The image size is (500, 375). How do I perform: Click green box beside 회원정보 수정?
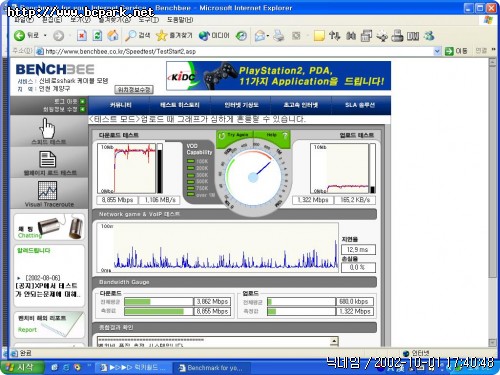pos(82,109)
